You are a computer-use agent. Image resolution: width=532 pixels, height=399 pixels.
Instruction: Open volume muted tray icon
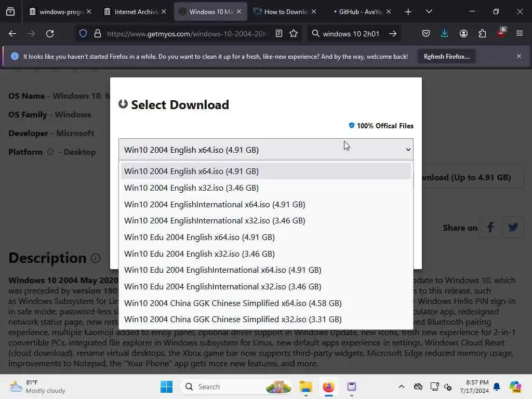448,387
